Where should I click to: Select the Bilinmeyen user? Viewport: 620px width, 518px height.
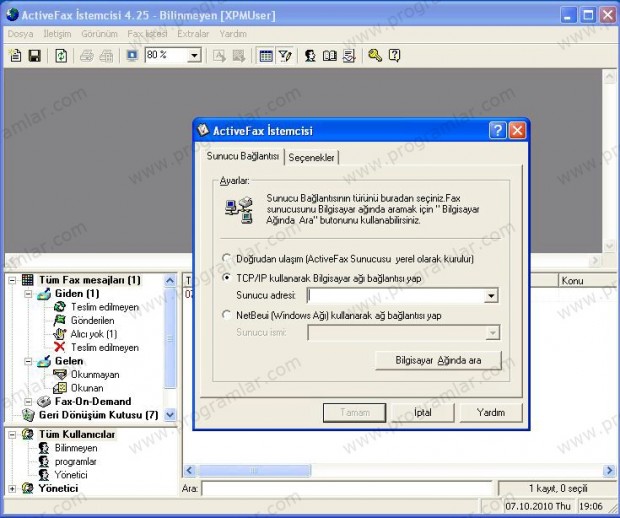76,448
